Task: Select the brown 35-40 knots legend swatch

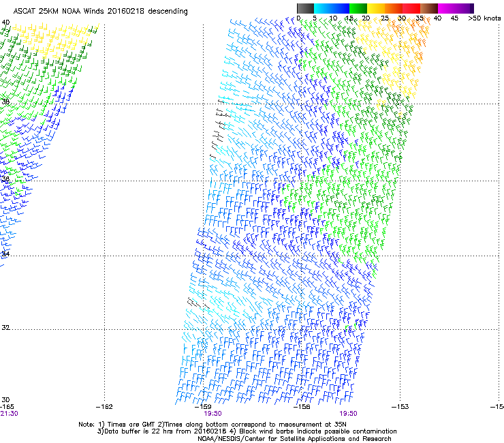Action: click(429, 8)
